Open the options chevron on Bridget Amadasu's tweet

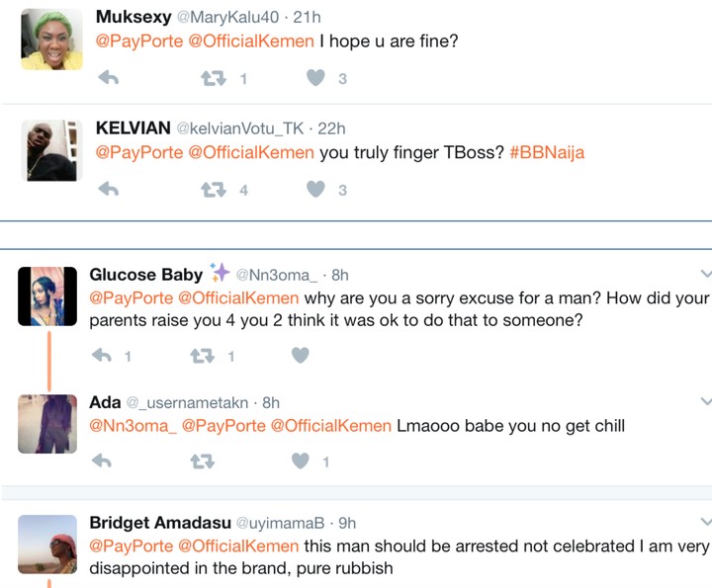click(x=704, y=522)
